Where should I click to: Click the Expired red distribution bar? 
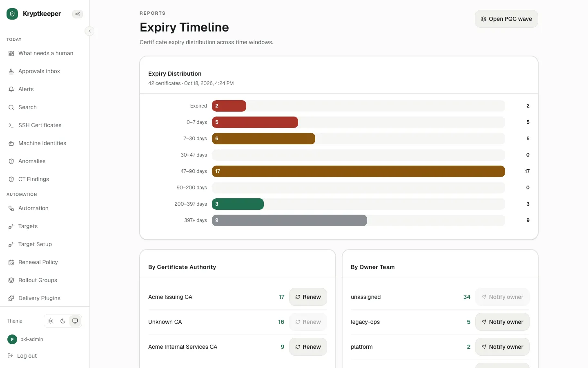click(229, 106)
